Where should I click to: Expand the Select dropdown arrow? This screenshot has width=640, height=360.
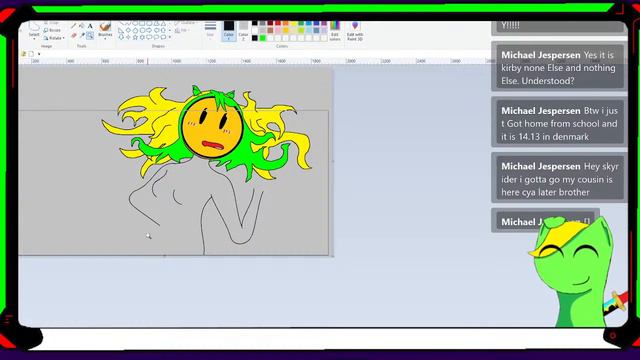[34, 39]
